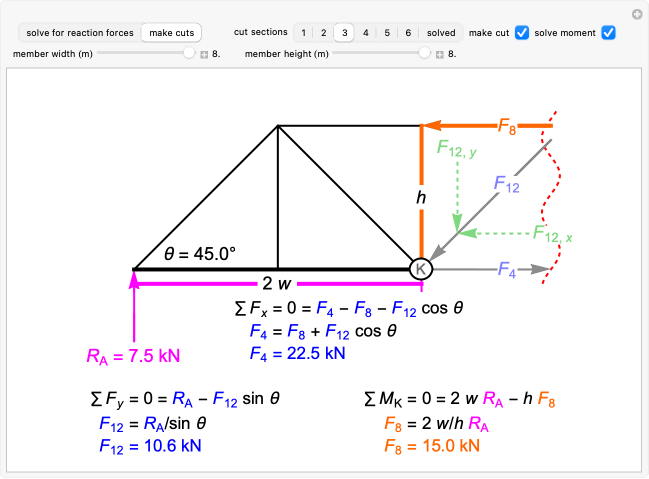Pick cut section 4

365,33
